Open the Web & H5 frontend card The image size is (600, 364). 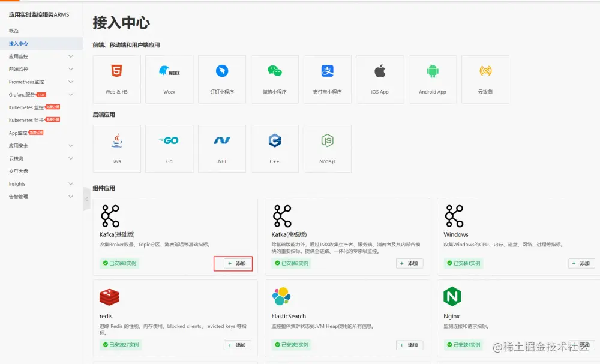[x=117, y=79]
